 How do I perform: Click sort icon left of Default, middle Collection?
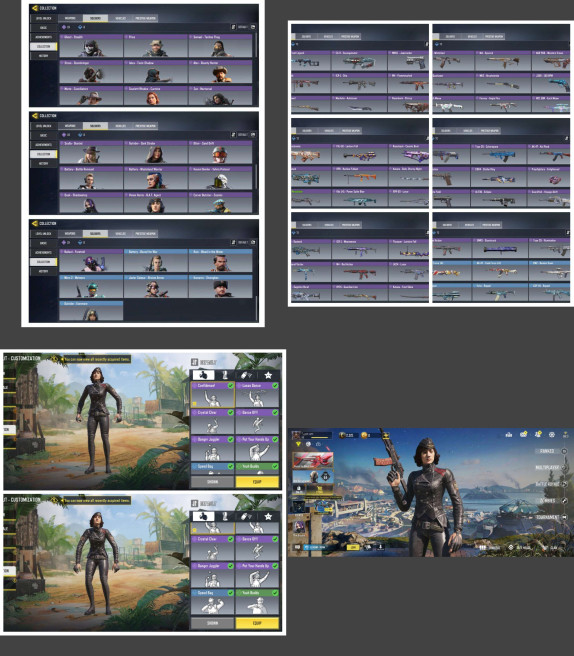[x=233, y=135]
